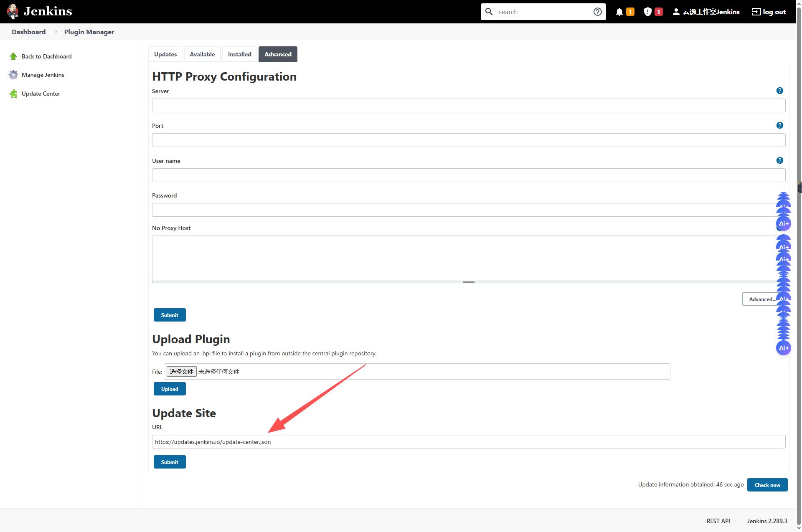Image resolution: width=802 pixels, height=532 pixels.
Task: Open the security warnings shield icon
Action: [647, 12]
